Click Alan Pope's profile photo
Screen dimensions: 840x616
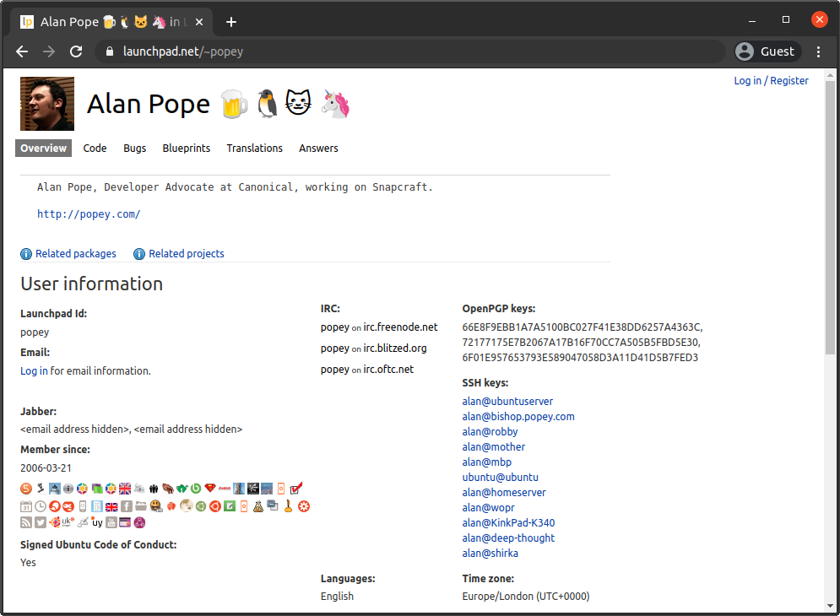(x=47, y=104)
